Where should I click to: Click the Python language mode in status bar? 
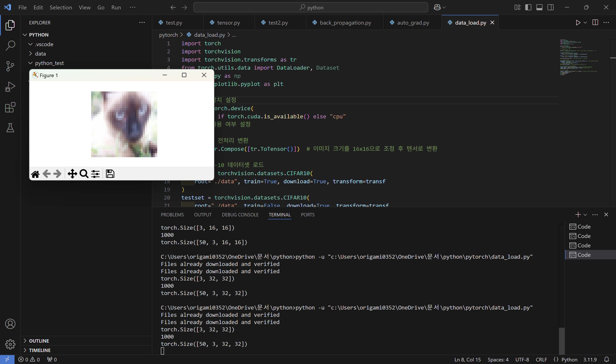[569, 359]
